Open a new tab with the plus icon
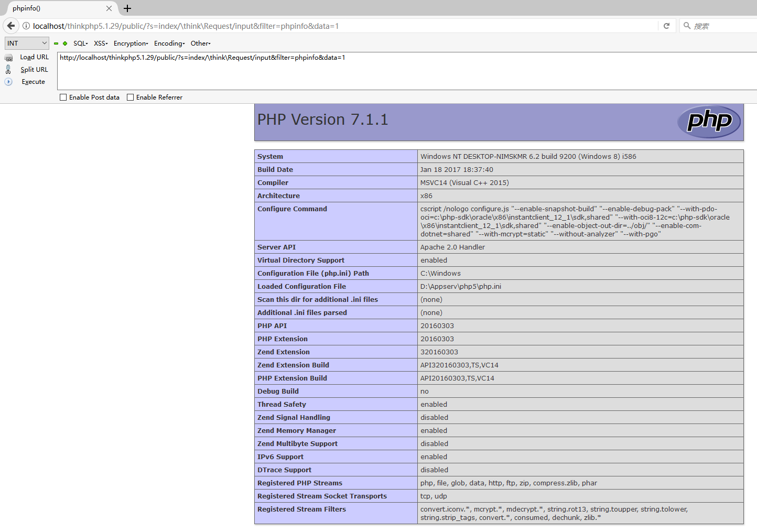Screen dimensions: 757x532 click(127, 8)
